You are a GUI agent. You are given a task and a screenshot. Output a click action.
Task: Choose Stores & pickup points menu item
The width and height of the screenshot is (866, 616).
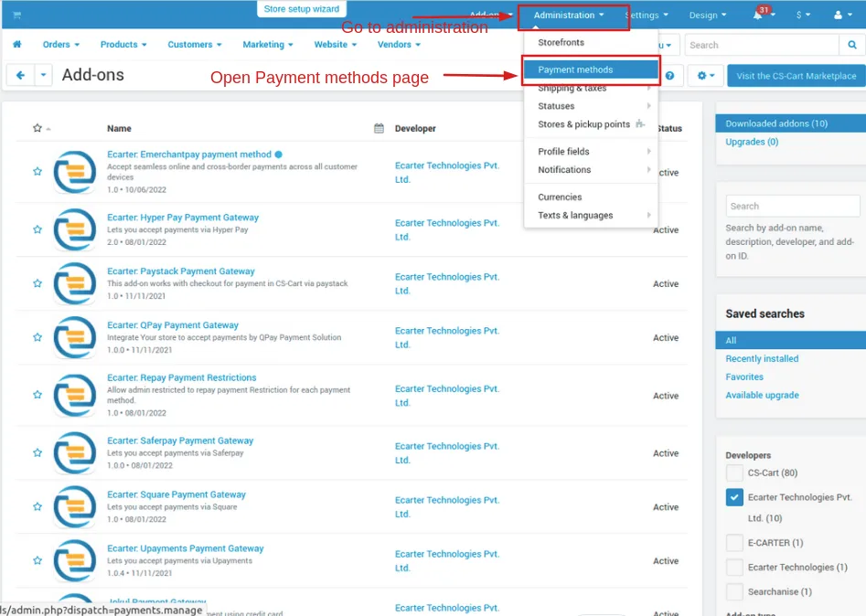pyautogui.click(x=591, y=124)
